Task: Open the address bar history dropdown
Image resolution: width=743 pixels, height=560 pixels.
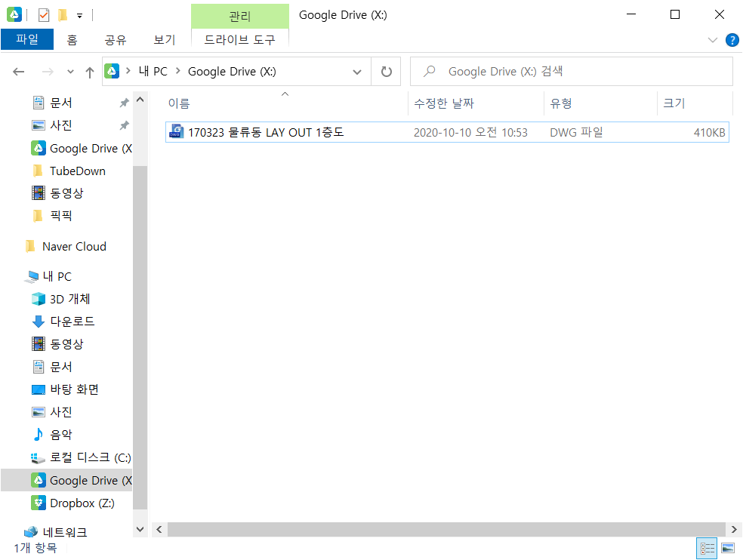Action: coord(357,72)
